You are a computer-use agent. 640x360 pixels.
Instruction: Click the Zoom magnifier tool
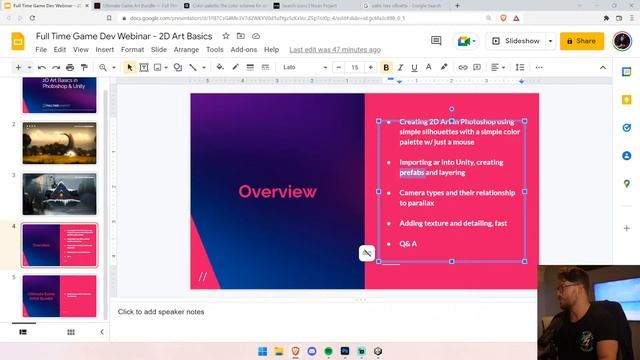click(x=103, y=67)
